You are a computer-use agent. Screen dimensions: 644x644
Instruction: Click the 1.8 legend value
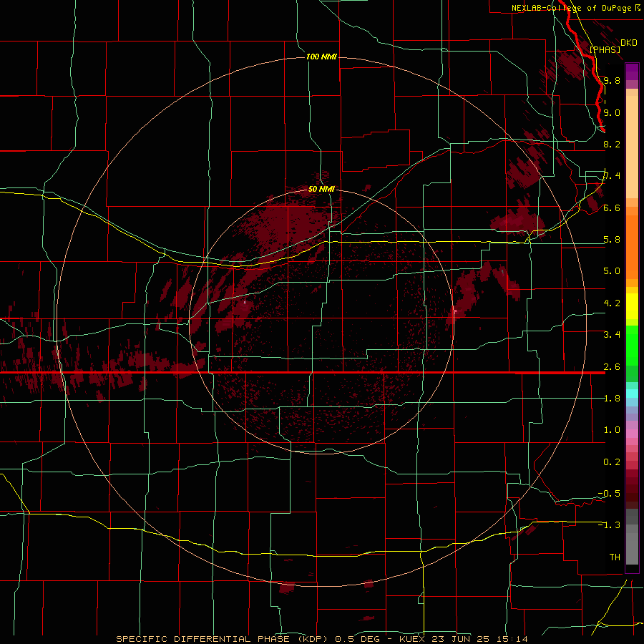[612, 399]
